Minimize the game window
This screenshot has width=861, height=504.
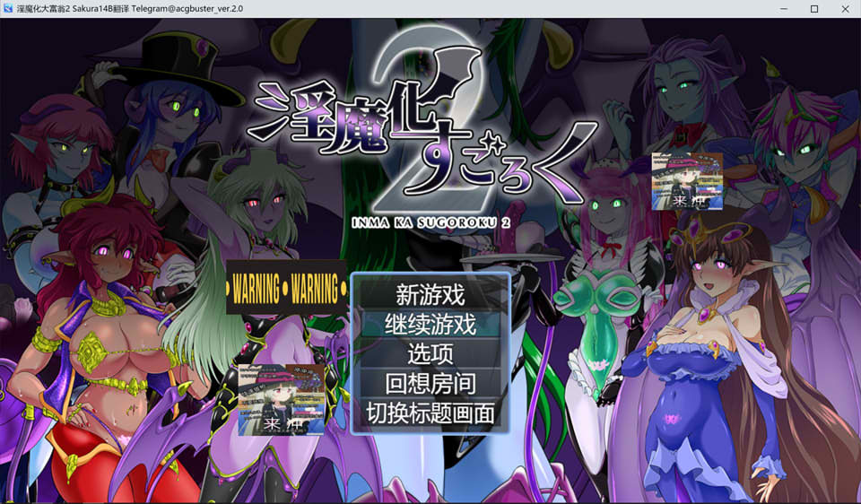click(784, 9)
